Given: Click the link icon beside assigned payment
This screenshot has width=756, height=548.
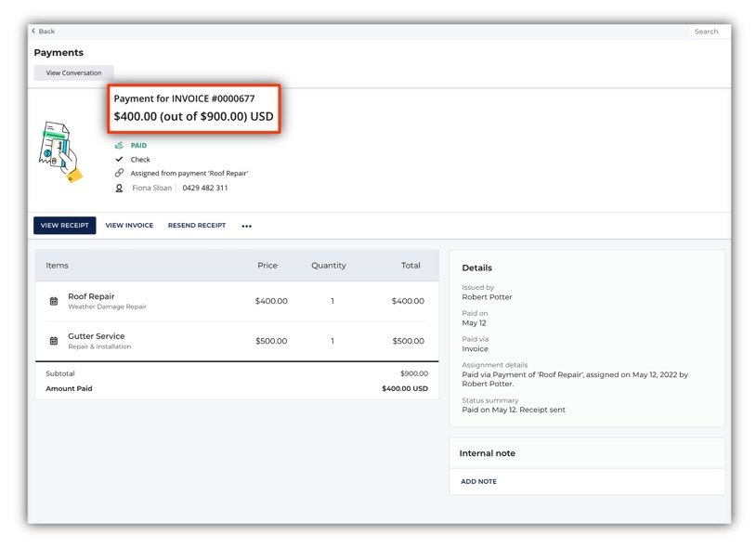Looking at the screenshot, I should [119, 173].
